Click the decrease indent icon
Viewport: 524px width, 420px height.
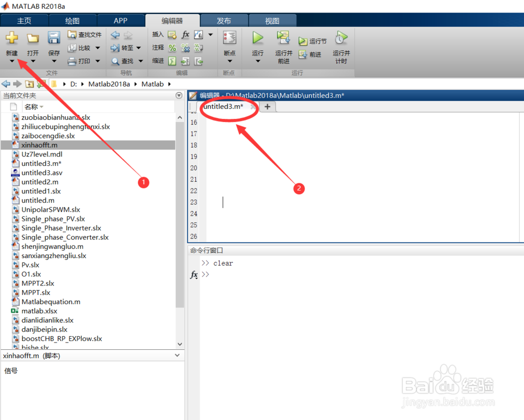[199, 61]
